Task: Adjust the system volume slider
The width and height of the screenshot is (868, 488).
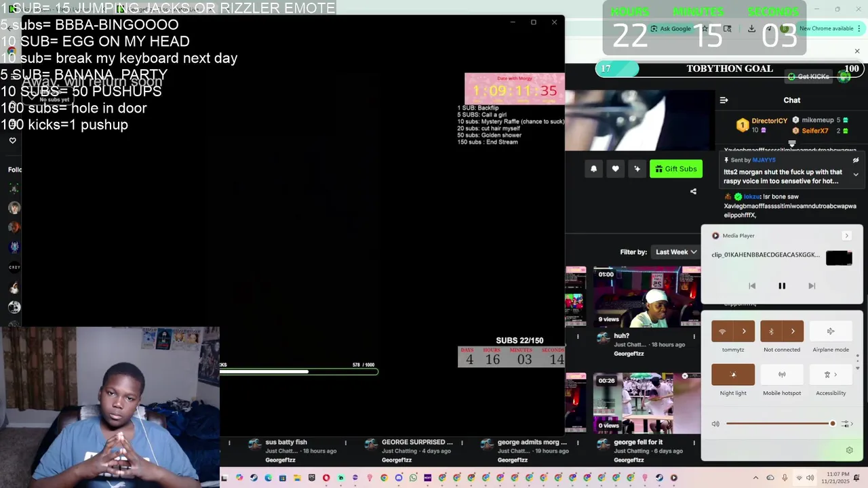Action: point(780,424)
